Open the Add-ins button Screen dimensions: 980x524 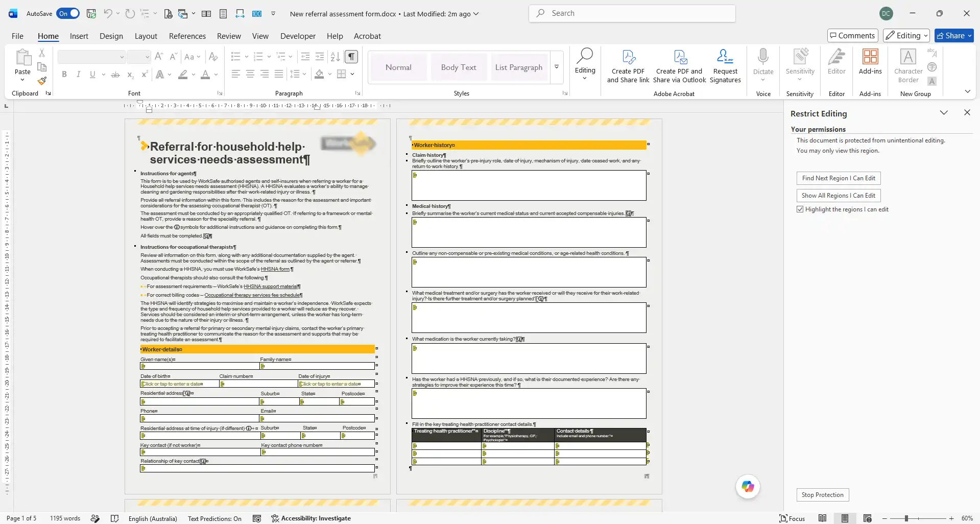(870, 62)
